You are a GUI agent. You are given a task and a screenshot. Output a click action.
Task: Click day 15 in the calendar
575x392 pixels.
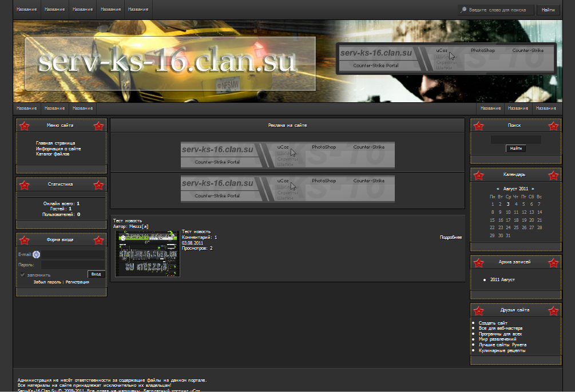coord(492,220)
